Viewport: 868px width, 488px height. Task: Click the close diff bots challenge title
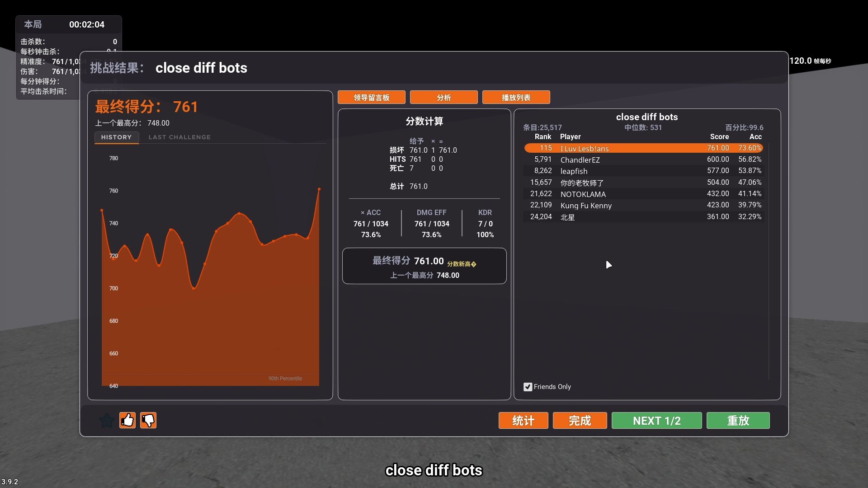coord(201,68)
